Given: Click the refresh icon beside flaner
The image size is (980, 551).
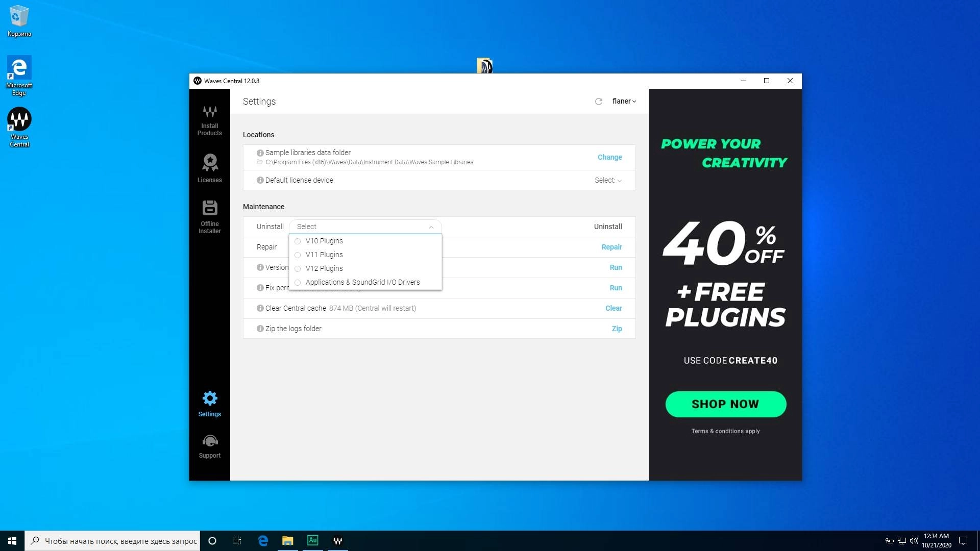Looking at the screenshot, I should point(599,102).
